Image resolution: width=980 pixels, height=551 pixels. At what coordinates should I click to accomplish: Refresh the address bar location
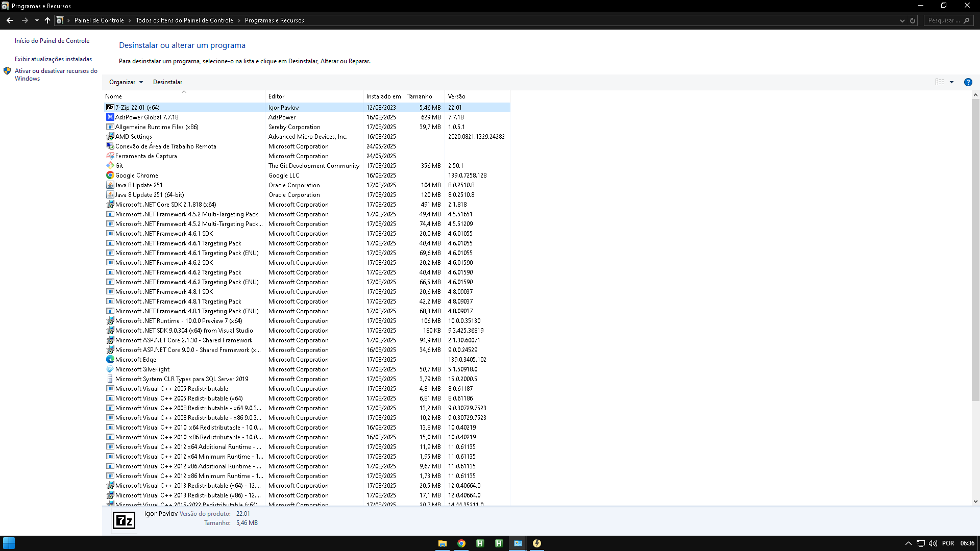[x=913, y=20]
